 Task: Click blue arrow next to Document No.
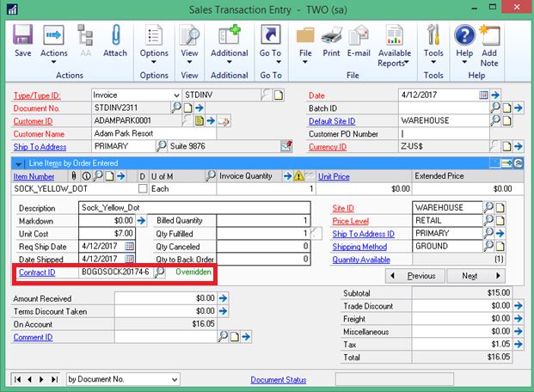pos(199,108)
